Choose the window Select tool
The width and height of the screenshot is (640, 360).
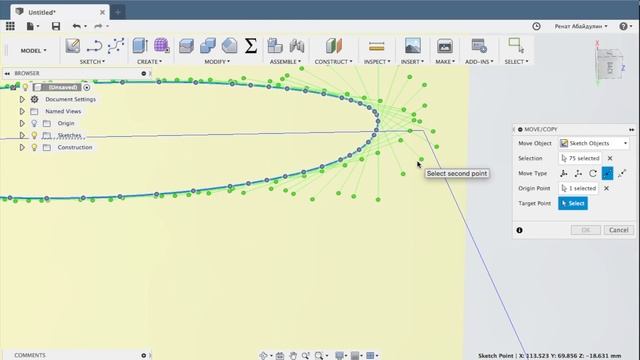(x=516, y=45)
